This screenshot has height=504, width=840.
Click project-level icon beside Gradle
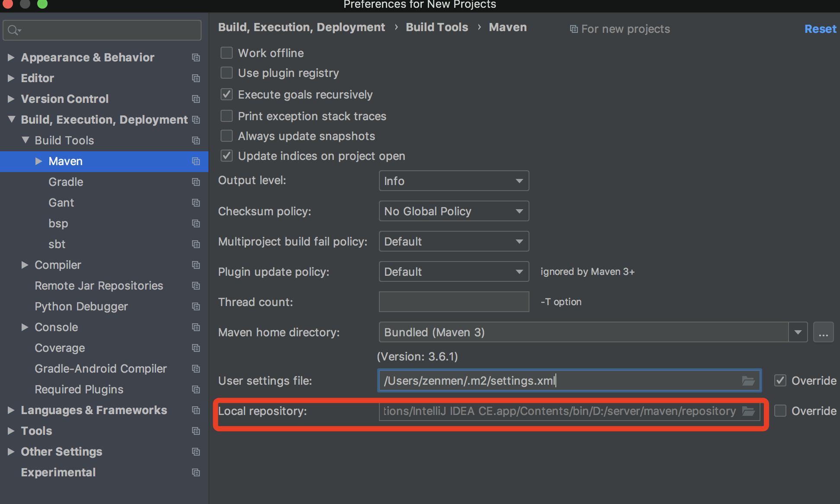[x=196, y=182]
